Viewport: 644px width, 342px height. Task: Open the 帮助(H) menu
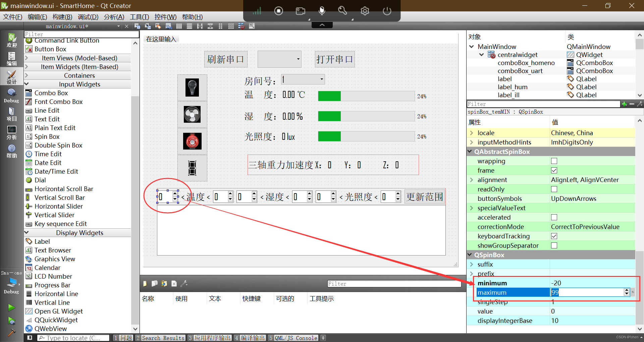pyautogui.click(x=192, y=17)
